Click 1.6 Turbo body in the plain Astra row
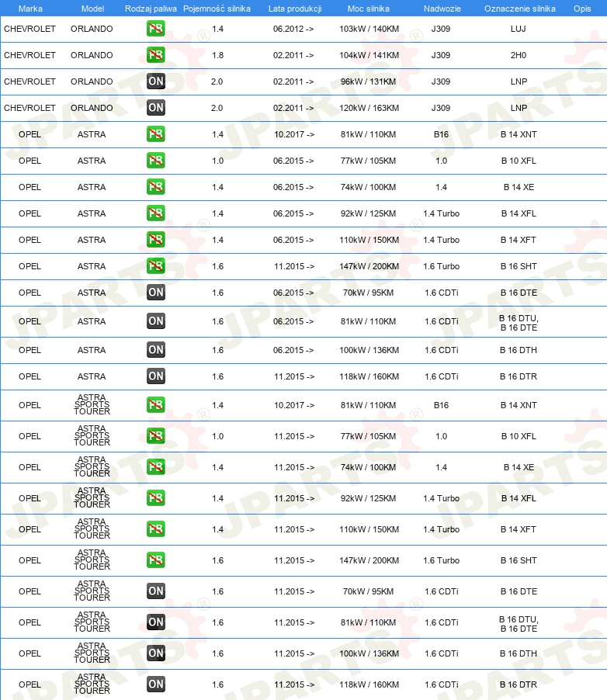 coord(442,266)
